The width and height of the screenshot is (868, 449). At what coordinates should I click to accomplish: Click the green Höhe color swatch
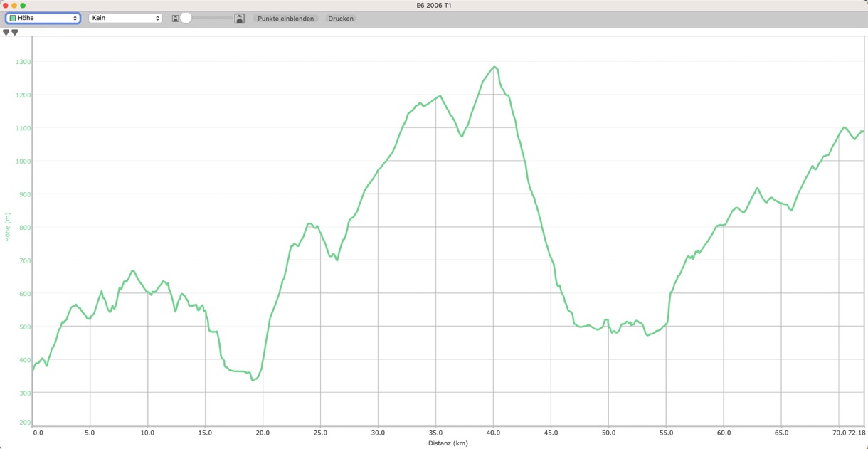(x=13, y=19)
